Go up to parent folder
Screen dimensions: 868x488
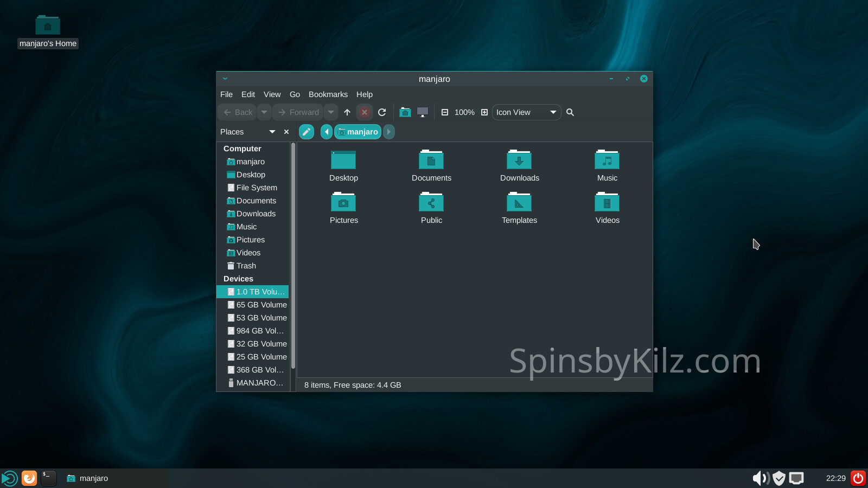pyautogui.click(x=347, y=112)
